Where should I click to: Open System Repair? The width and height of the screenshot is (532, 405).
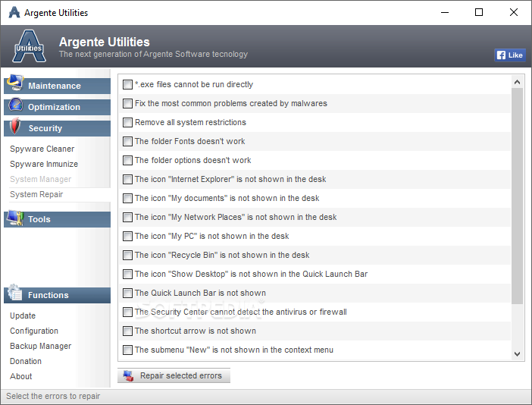pyautogui.click(x=36, y=194)
